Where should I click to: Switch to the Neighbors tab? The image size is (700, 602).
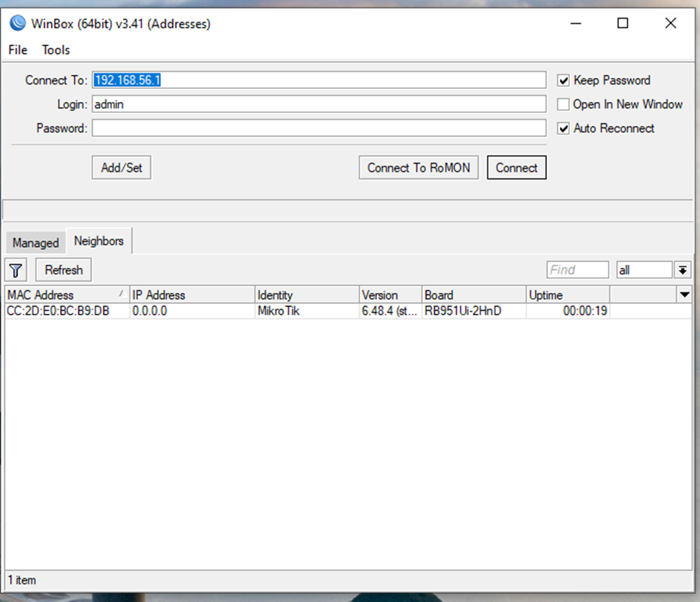click(x=99, y=241)
